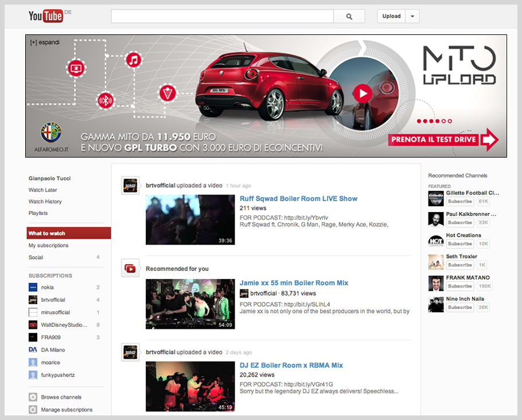Screen dimensions: 522x420
Task: Play the MiTo banner video
Action: coord(363,93)
